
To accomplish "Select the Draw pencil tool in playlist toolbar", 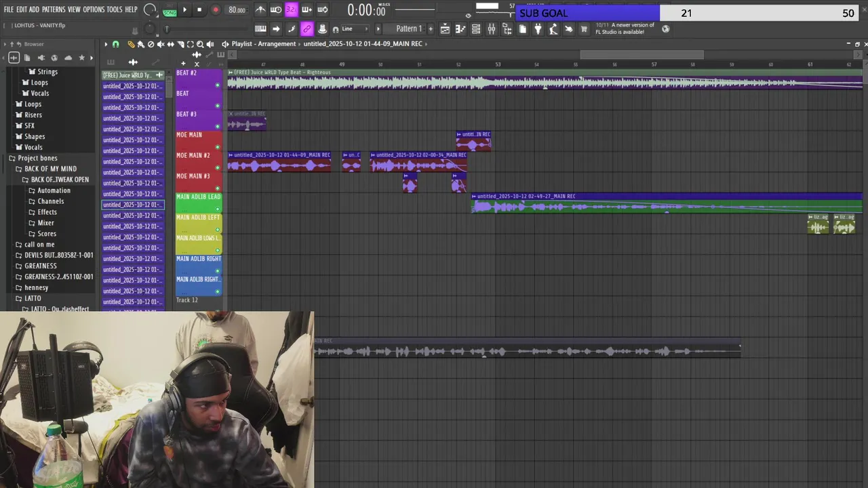I will 131,44.
